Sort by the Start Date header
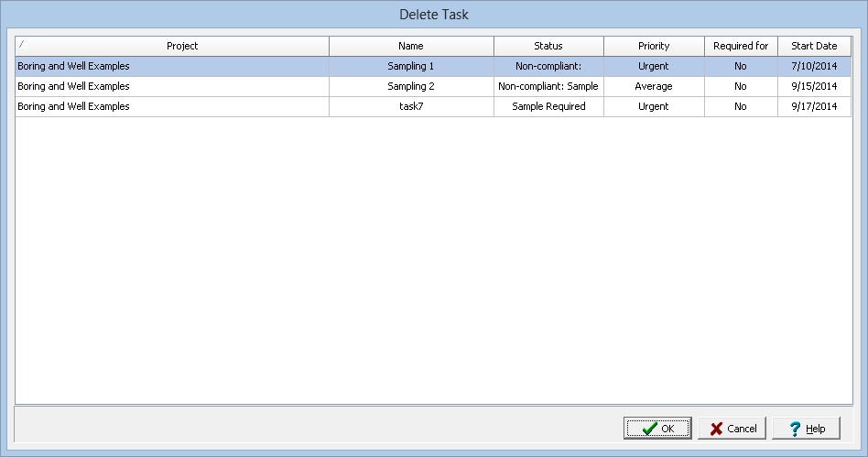 click(x=814, y=46)
